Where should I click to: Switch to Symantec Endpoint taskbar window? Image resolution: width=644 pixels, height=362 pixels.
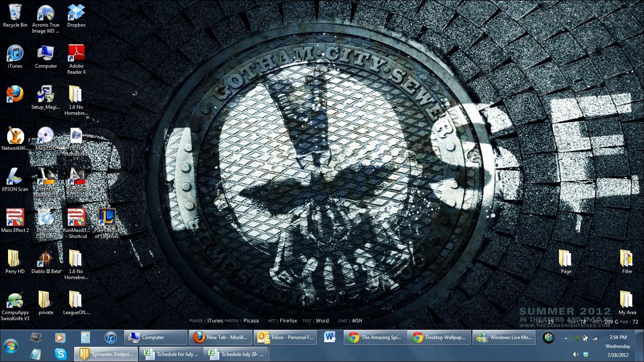point(106,354)
